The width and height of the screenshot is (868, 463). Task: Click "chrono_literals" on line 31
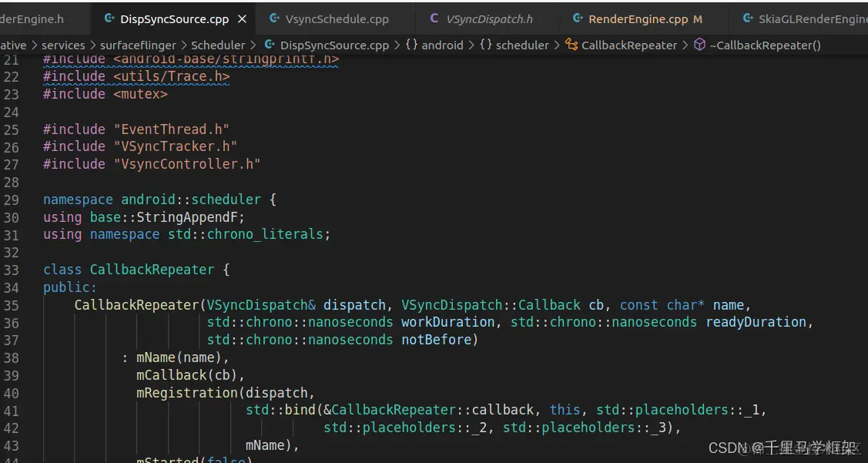click(265, 235)
